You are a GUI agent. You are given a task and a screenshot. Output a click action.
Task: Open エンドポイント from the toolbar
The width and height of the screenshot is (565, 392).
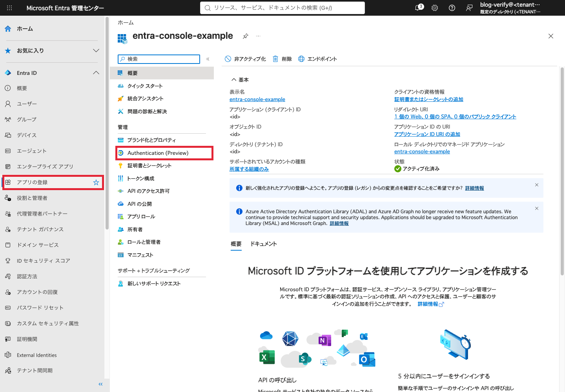click(317, 59)
